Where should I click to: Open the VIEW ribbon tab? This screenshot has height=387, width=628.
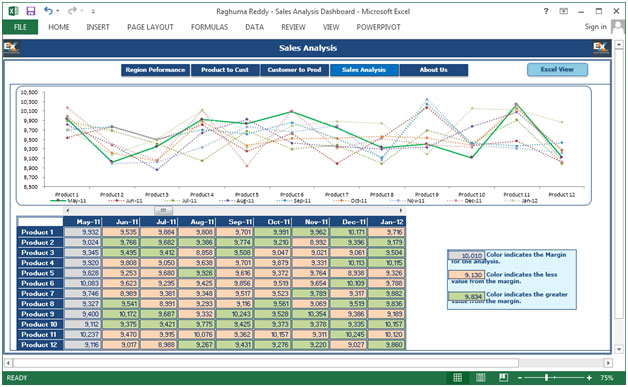(331, 27)
